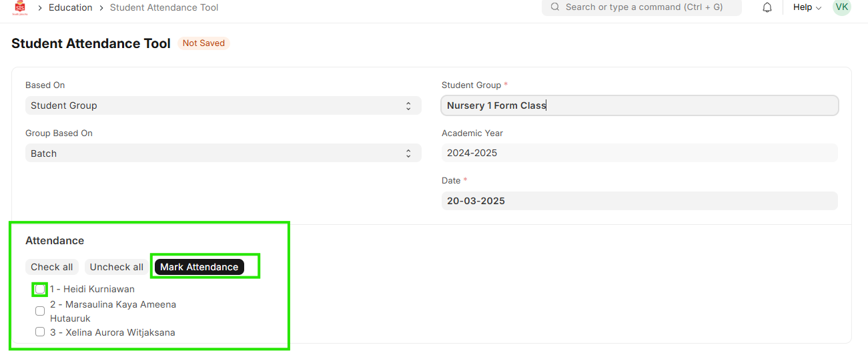Click the Uncheck all button
This screenshot has height=351, width=868.
(x=117, y=267)
